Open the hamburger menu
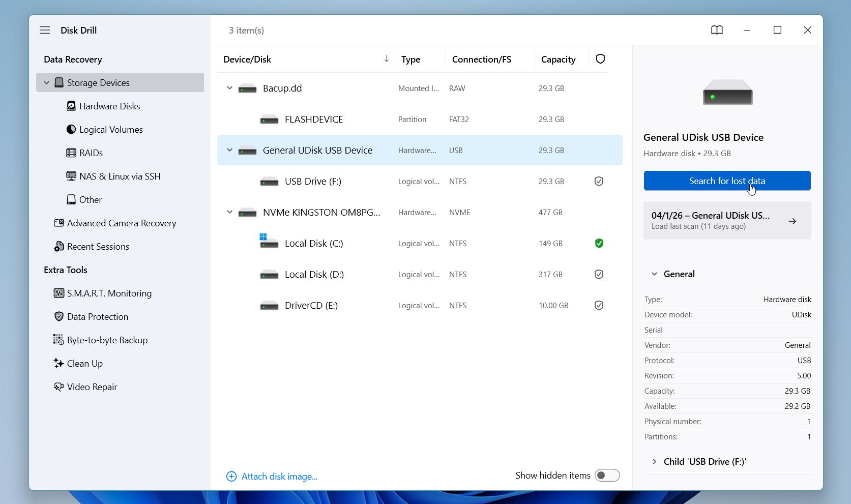The image size is (851, 504). [x=45, y=30]
